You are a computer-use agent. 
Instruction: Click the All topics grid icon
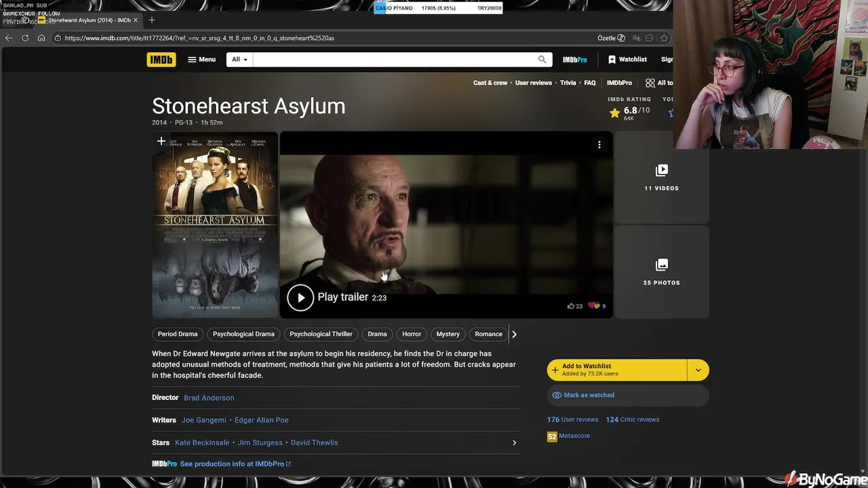coord(650,83)
